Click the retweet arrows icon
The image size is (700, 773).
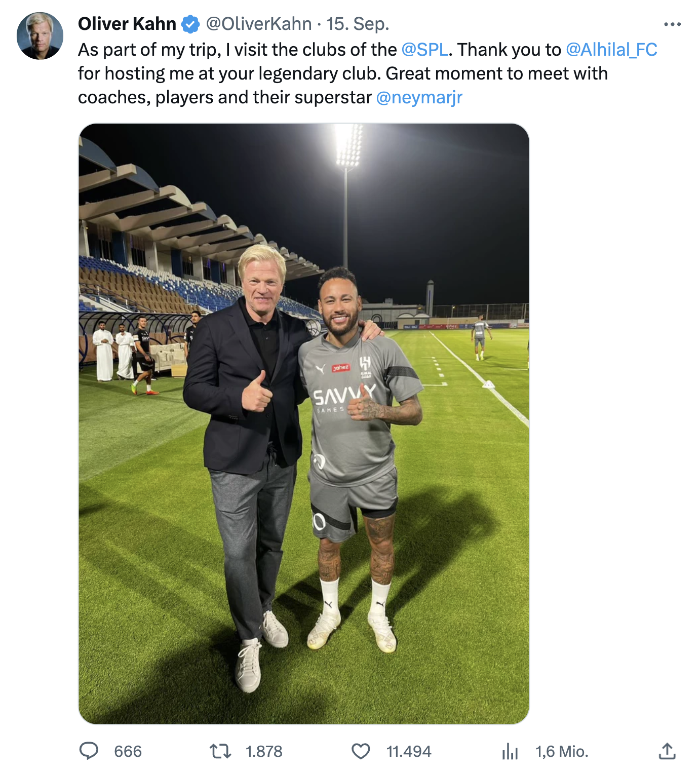pos(220,751)
